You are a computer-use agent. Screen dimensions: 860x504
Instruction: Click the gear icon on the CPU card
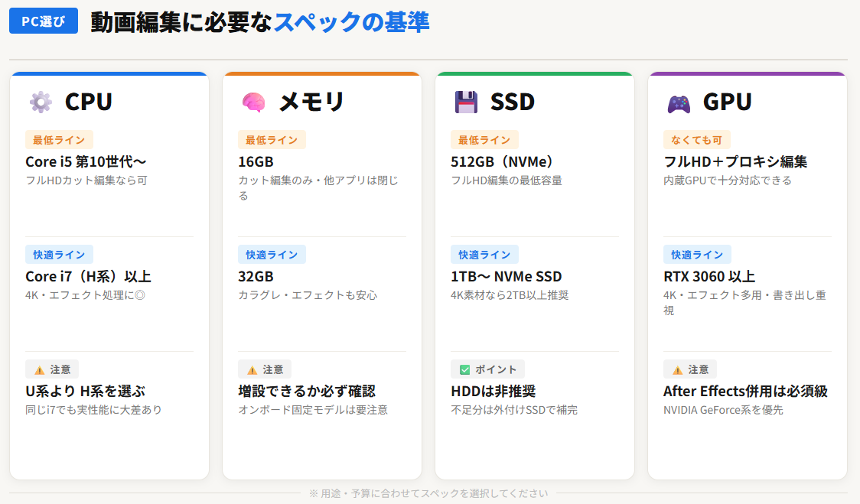pos(41,101)
